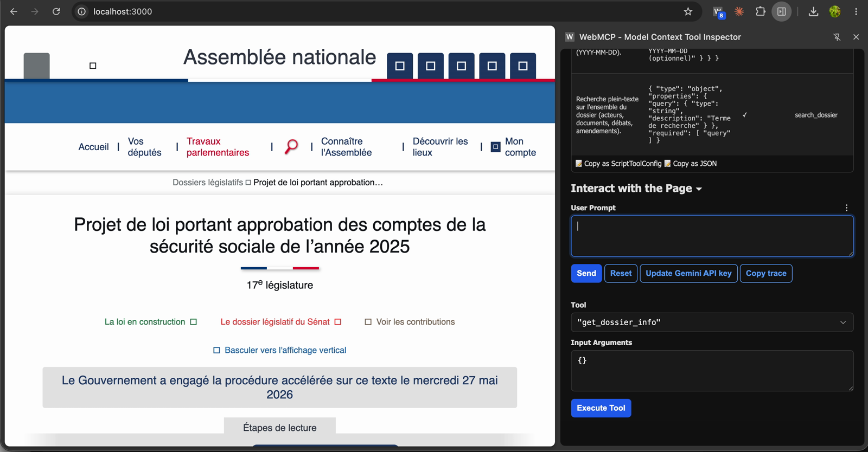Click the Assemblée nationale heading
Viewport: 868px width, 452px height.
[x=280, y=57]
